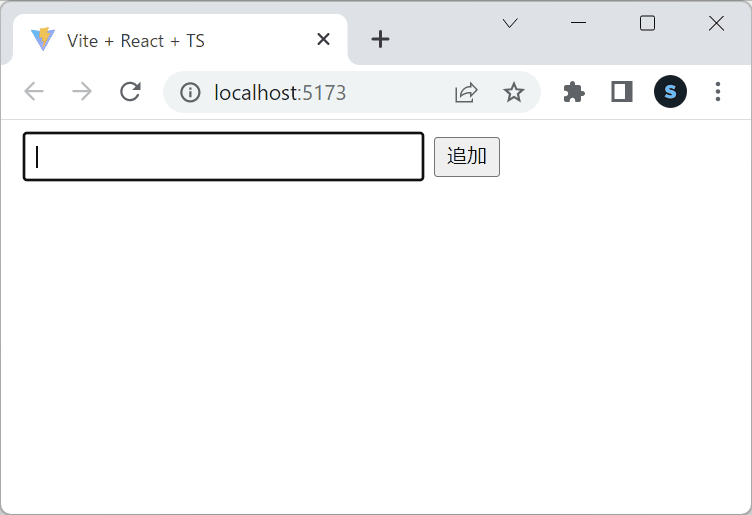
Task: Close the Vite + React + TS tab
Action: pyautogui.click(x=324, y=39)
